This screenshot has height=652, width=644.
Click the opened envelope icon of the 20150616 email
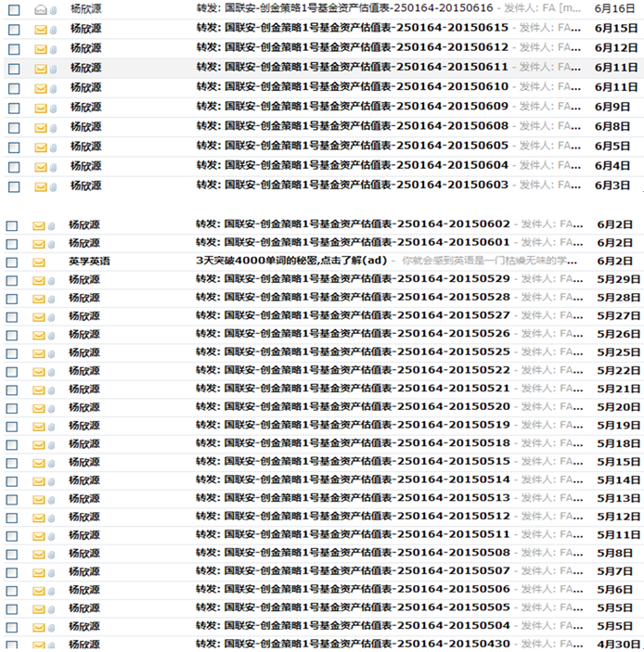click(x=40, y=8)
